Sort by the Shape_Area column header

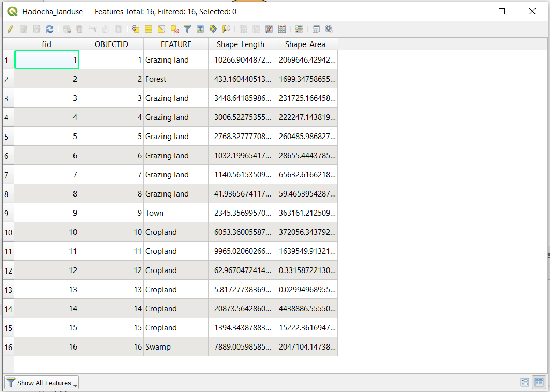click(305, 44)
